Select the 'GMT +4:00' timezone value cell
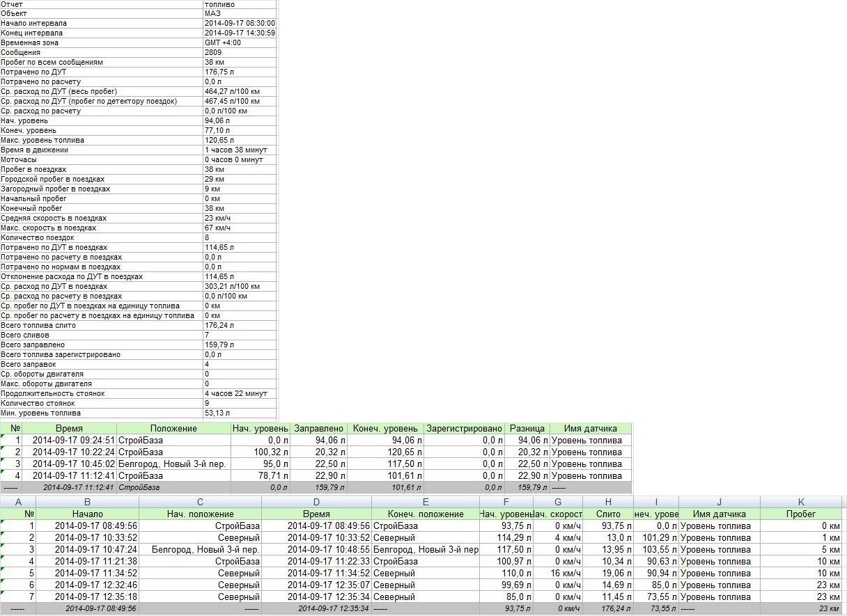This screenshot has height=616, width=847. click(240, 42)
